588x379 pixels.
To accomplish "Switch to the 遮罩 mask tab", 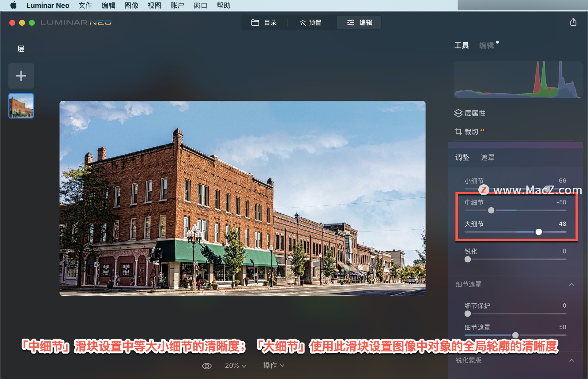I will [487, 158].
